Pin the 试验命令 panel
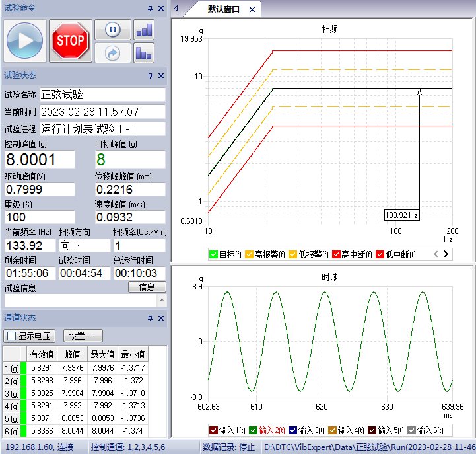This screenshot has height=454, width=476. coord(150,8)
